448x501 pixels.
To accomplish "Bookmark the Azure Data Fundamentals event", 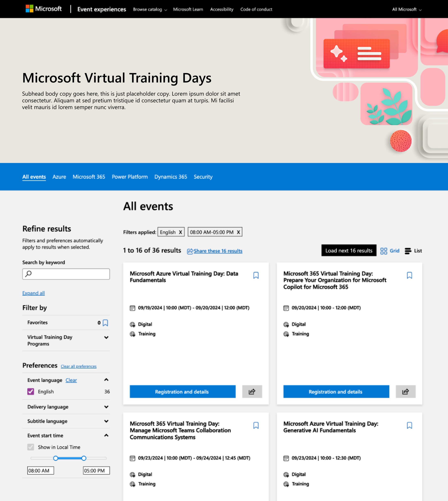I will (x=256, y=275).
